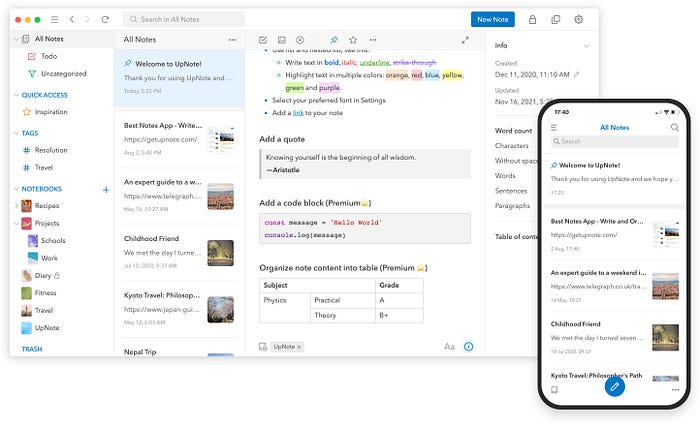Image resolution: width=700 pixels, height=424 pixels.
Task: Click the notebook icon beside UpNote tag
Action: pos(262,347)
